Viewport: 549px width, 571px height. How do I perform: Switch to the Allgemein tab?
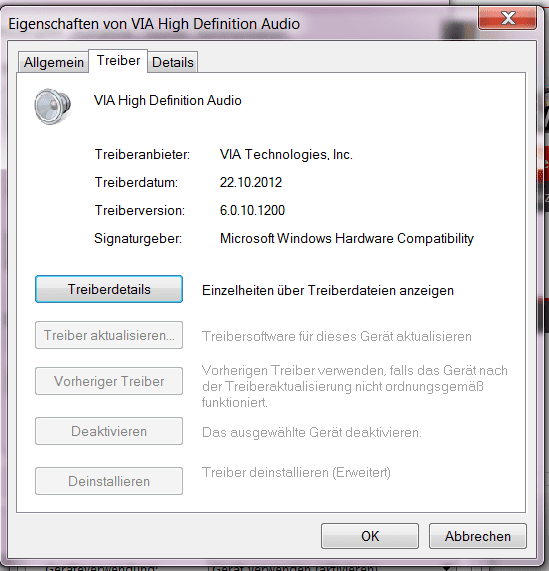click(x=54, y=62)
